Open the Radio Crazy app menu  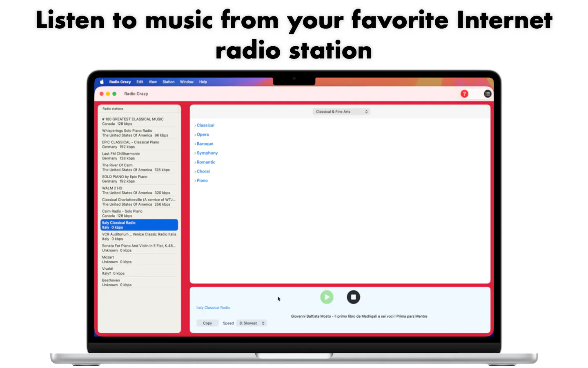click(120, 82)
